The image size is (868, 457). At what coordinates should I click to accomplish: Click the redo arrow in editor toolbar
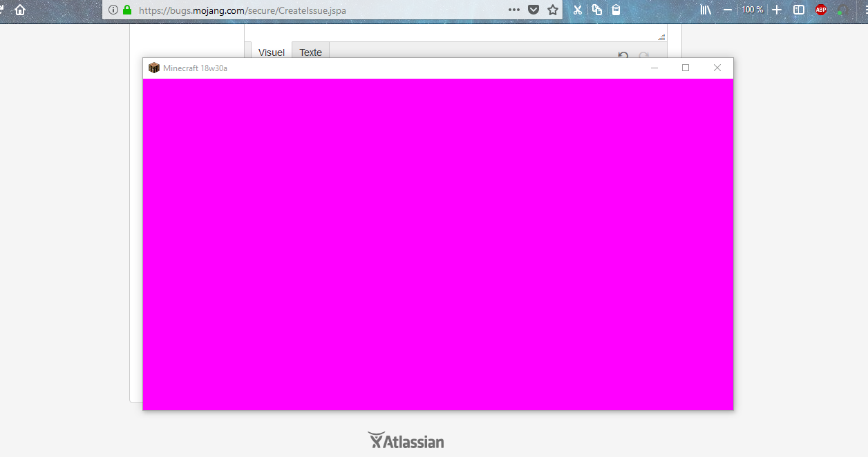[x=643, y=55]
